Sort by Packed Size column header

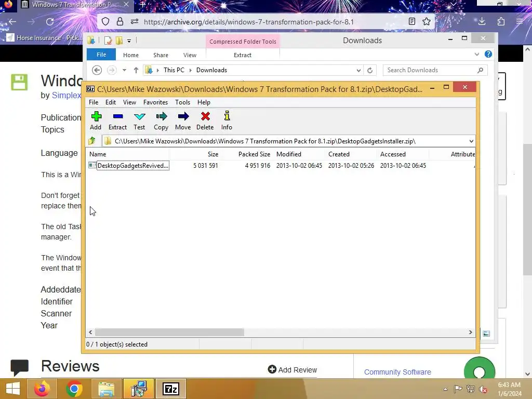pyautogui.click(x=254, y=154)
